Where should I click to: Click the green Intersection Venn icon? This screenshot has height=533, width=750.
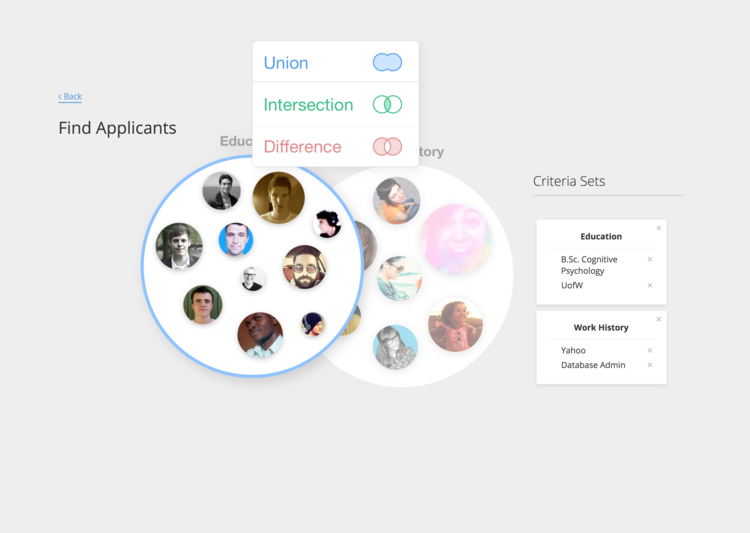[x=387, y=104]
